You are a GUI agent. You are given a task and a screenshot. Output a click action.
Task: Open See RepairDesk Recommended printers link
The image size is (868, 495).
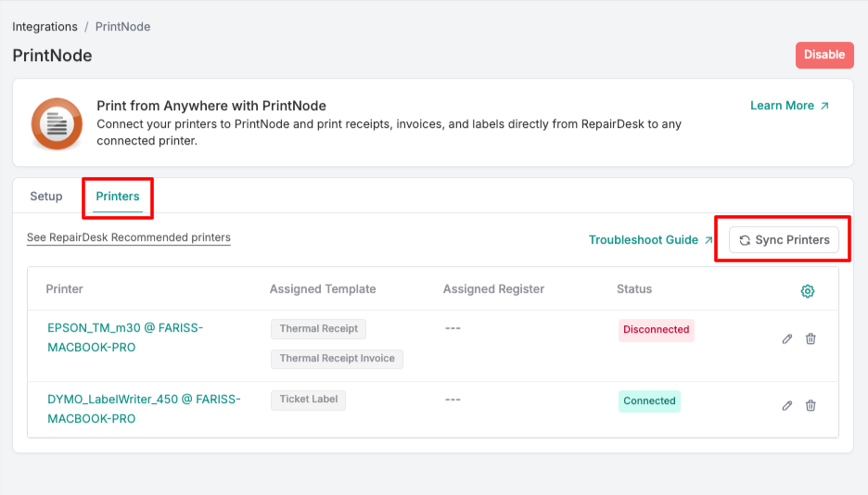[x=129, y=238]
